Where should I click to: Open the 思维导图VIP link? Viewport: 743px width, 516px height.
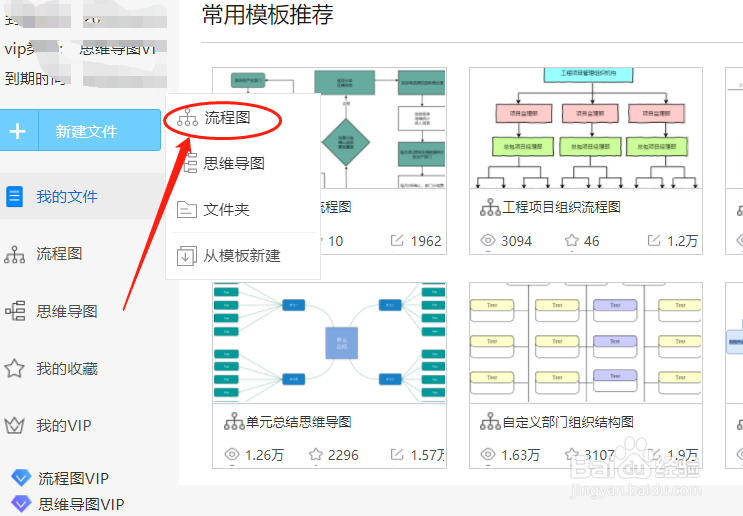click(x=81, y=504)
